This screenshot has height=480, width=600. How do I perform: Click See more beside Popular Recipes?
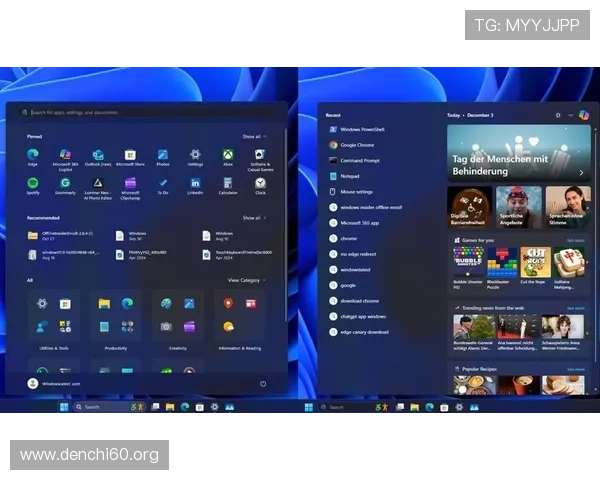[x=576, y=369]
